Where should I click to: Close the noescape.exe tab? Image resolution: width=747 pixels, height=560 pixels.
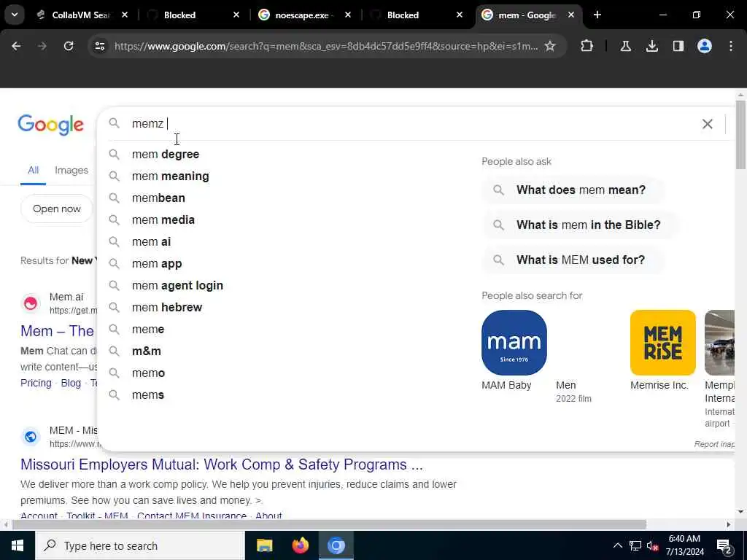click(348, 15)
